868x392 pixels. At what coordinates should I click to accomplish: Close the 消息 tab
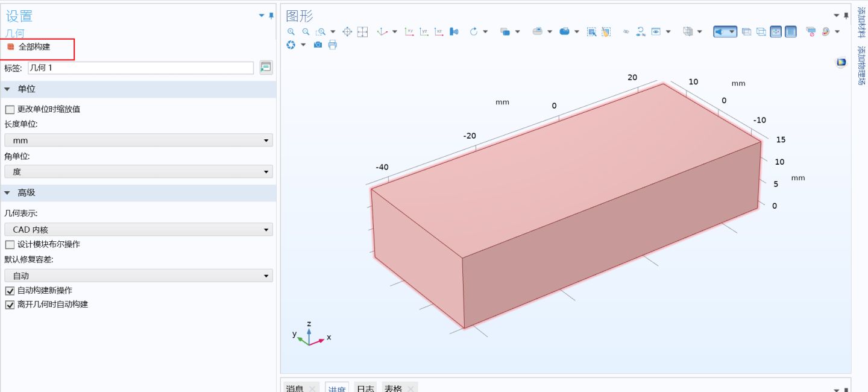point(312,389)
